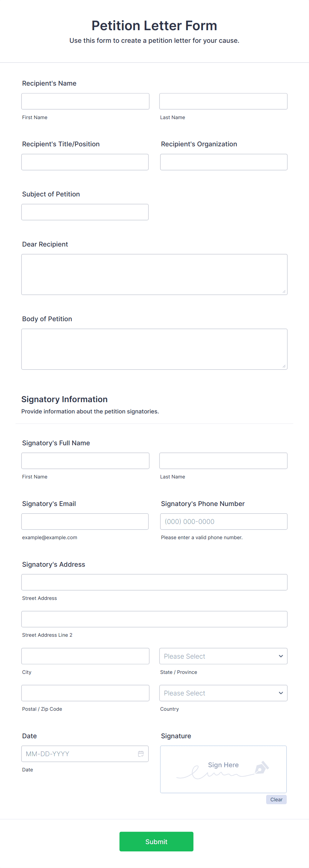Image resolution: width=309 pixels, height=868 pixels.
Task: Click the Submit button
Action: tap(156, 841)
